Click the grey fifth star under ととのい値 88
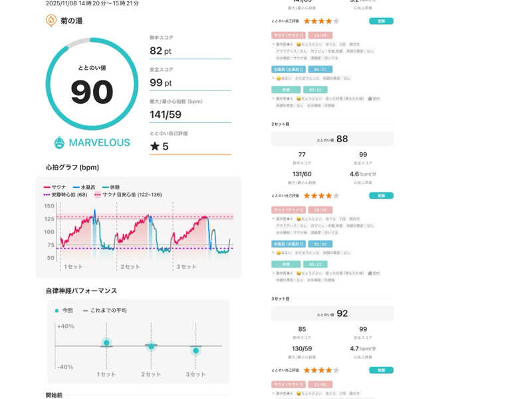532x399 pixels. click(x=336, y=196)
